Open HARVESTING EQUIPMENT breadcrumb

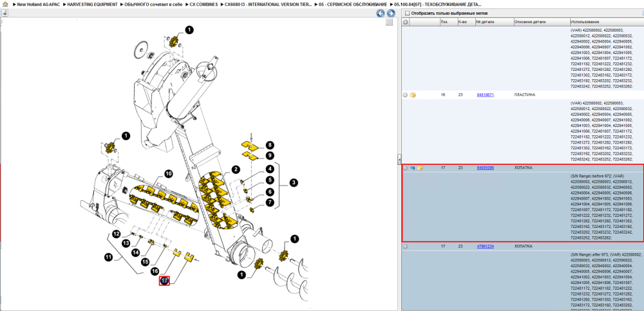[x=92, y=4]
